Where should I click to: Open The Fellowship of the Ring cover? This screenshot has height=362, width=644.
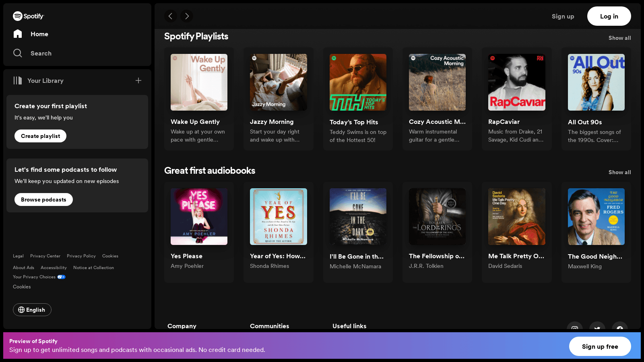tap(437, 216)
